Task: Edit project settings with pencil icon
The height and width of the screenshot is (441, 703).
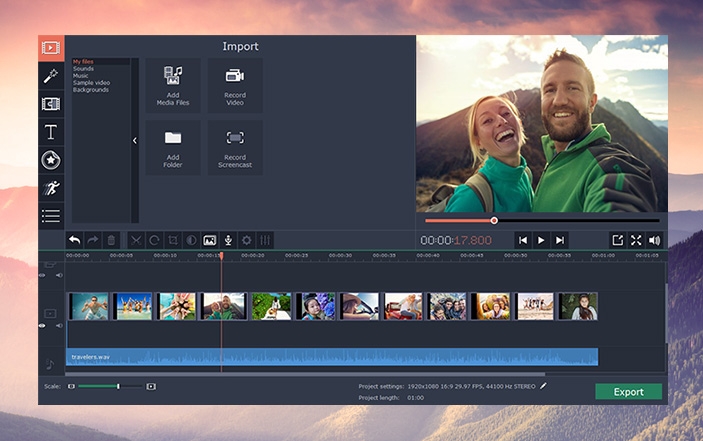Action: (x=544, y=385)
